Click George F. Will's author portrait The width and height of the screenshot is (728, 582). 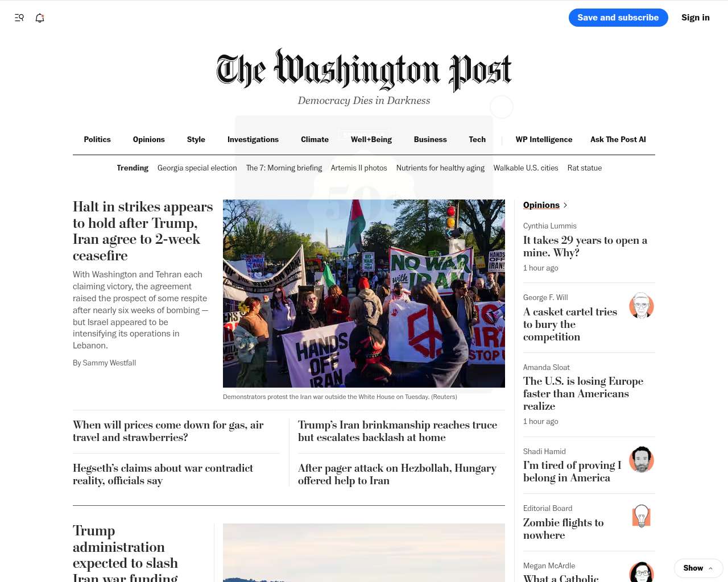(642, 306)
